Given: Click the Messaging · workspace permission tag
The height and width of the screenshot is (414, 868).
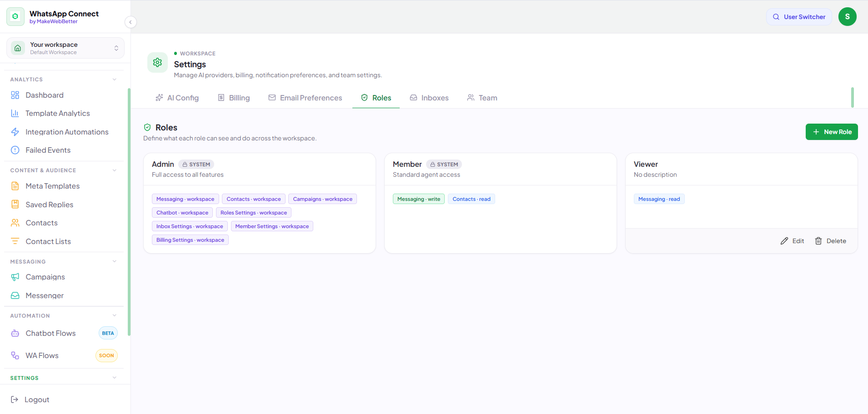Looking at the screenshot, I should 186,199.
